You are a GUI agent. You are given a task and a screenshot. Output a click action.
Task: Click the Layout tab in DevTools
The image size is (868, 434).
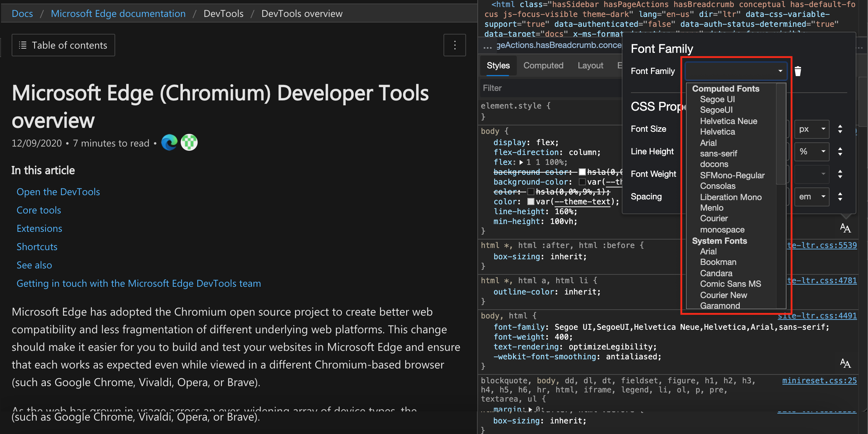click(x=589, y=66)
